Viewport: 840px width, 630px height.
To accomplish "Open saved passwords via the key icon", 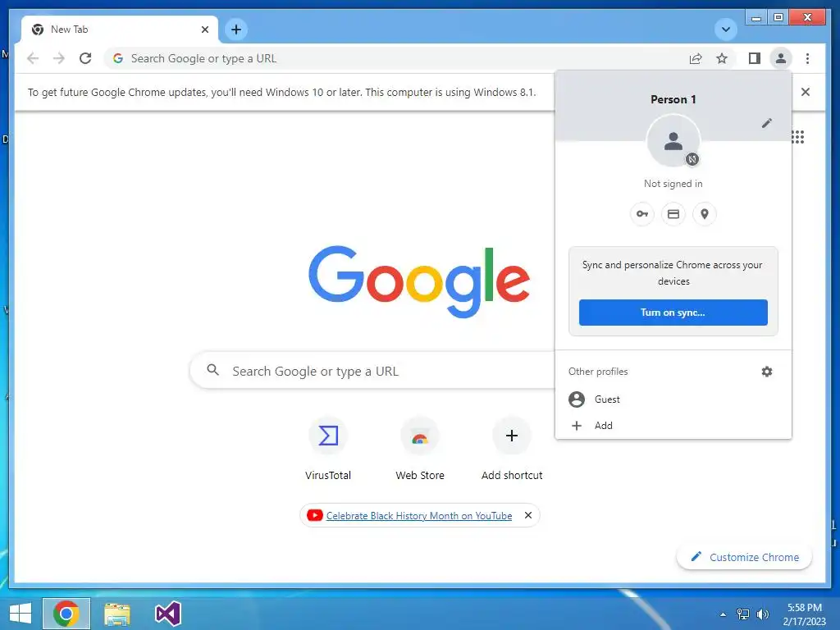I will pyautogui.click(x=641, y=214).
